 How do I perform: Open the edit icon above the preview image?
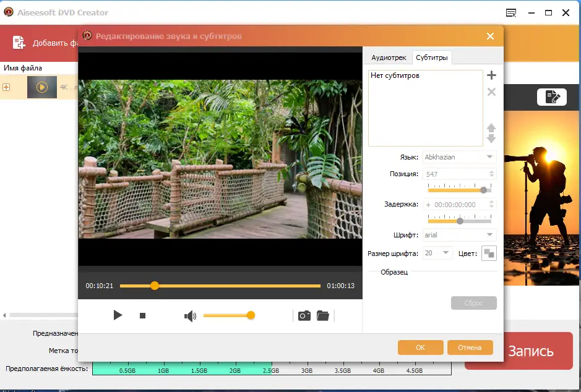[x=552, y=96]
